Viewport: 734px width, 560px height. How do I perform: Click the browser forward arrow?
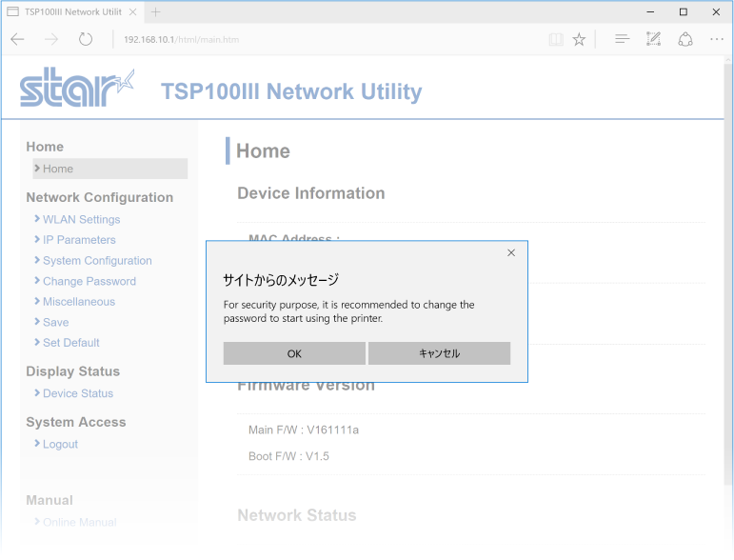[51, 39]
